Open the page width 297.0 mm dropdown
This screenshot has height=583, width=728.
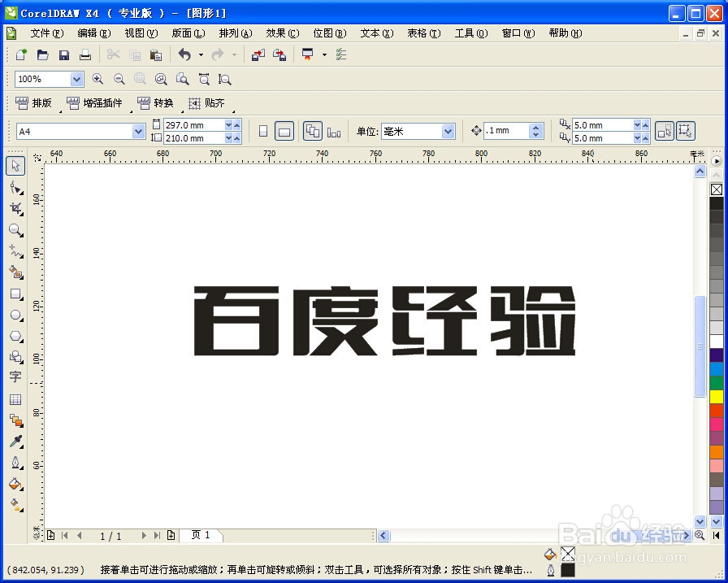228,125
